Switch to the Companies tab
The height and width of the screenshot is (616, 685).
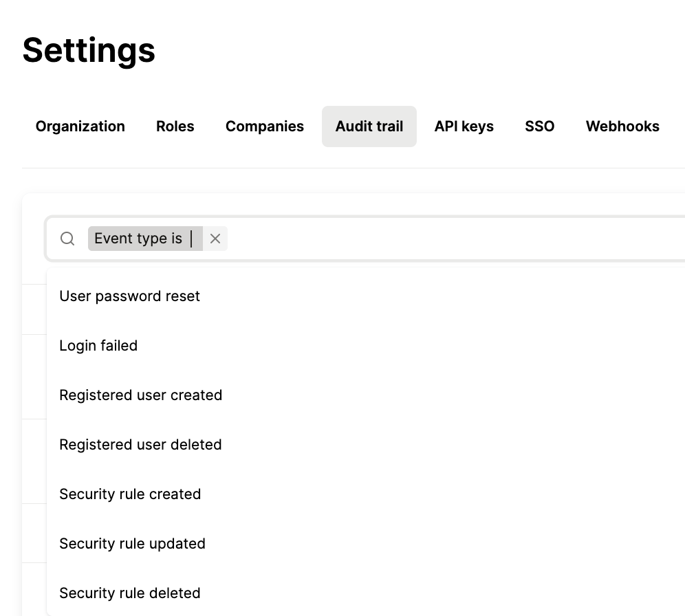pyautogui.click(x=264, y=126)
